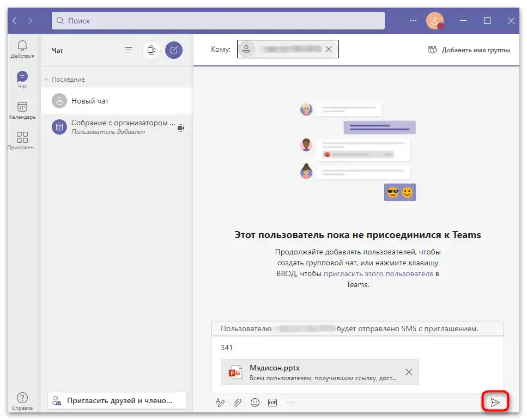Open Справка help
Image resolution: width=527 pixels, height=420 pixels.
22,401
